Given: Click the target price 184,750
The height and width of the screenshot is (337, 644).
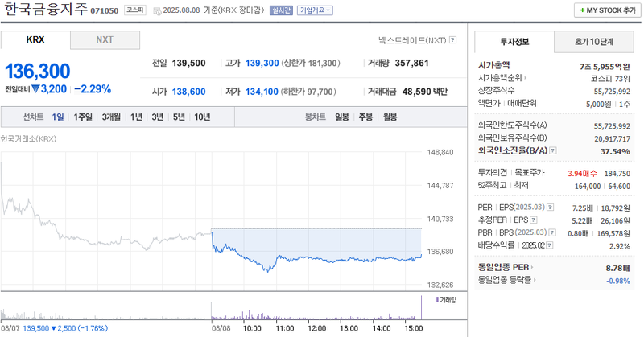Looking at the screenshot, I should (617, 174).
